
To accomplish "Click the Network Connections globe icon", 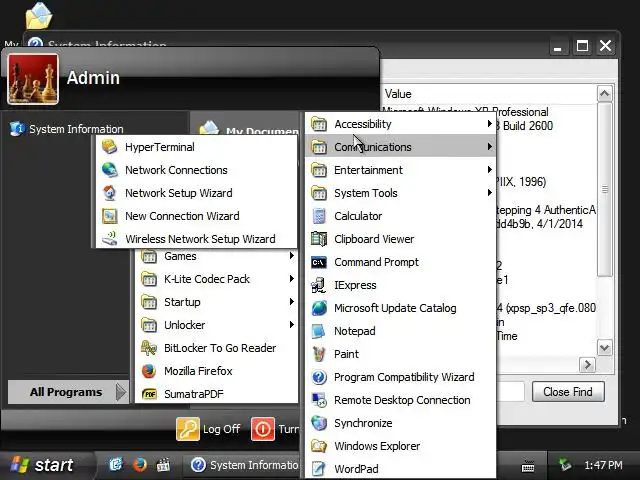I will coord(109,170).
